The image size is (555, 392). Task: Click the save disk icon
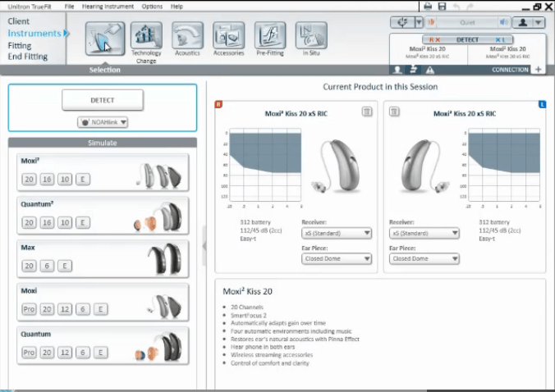[443, 7]
